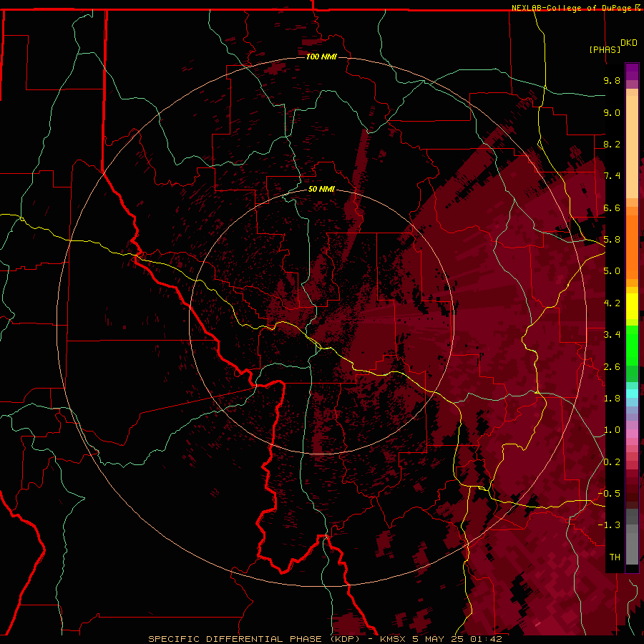Pick the bright green segment of the color bar
The image size is (644, 644).
632,346
